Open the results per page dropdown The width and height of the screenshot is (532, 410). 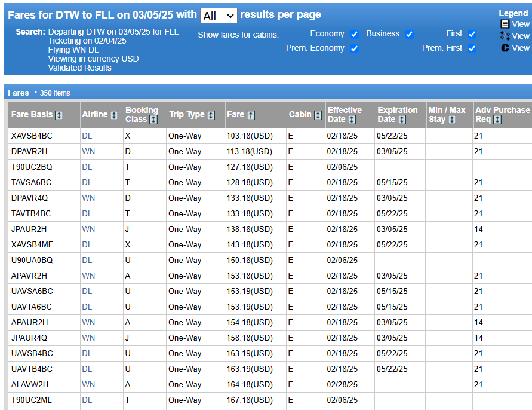[219, 16]
